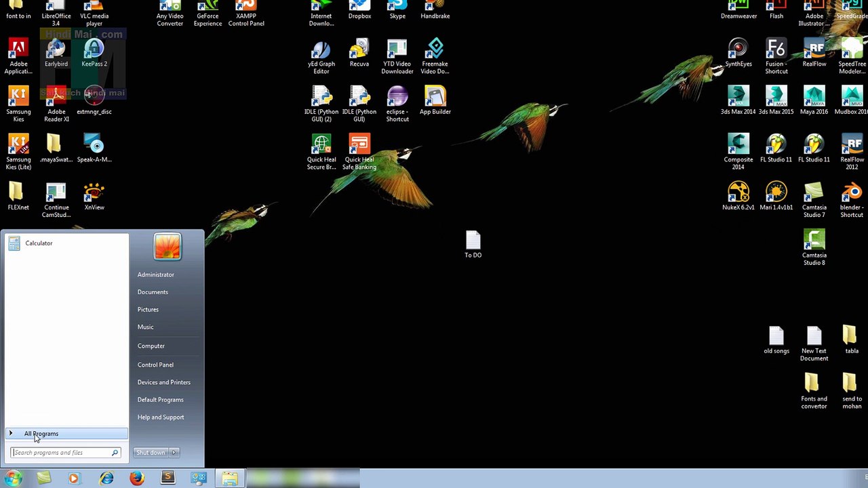
Task: Select the Dreamweaver desktop shortcut
Action: (x=738, y=10)
